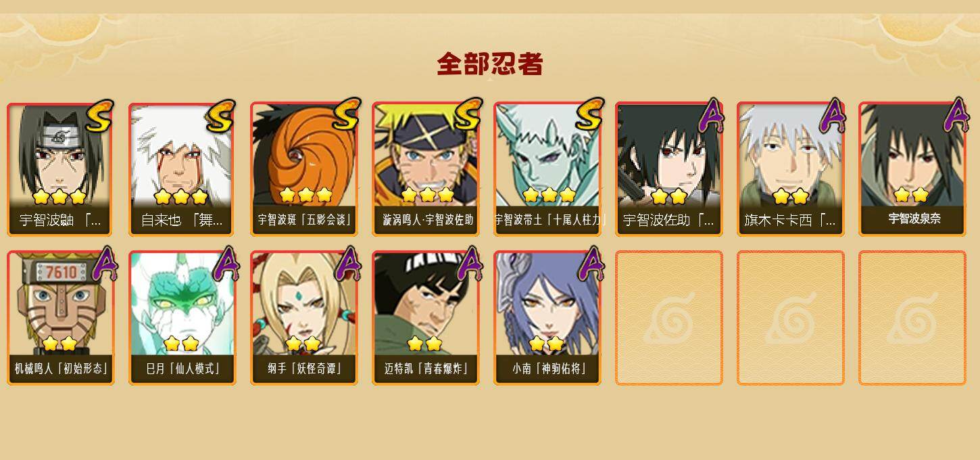Open 宇智波带土「十尾人柱力」 card
980x460 pixels.
point(547,169)
